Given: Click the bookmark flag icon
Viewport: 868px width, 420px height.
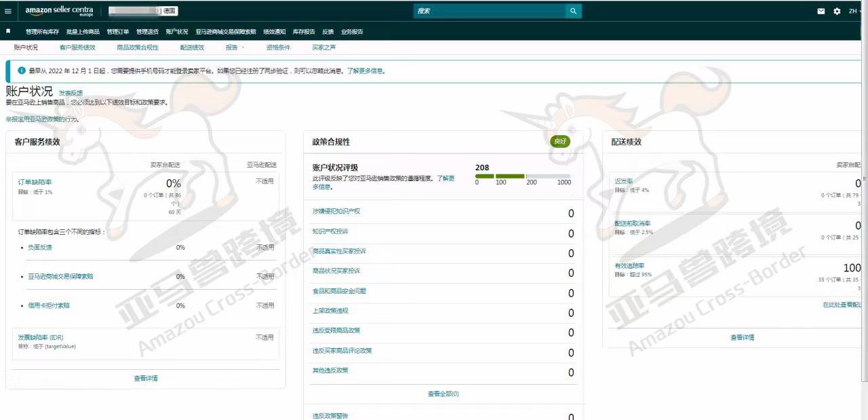Looking at the screenshot, I should (x=8, y=31).
